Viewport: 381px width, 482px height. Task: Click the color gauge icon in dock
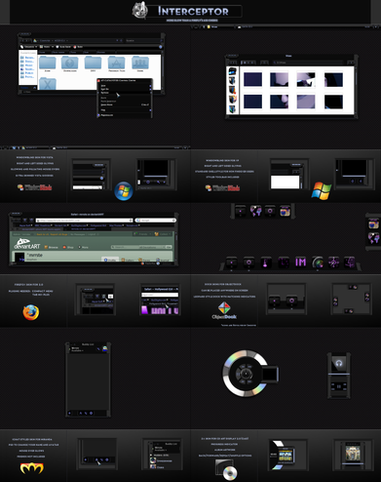[x=317, y=263]
